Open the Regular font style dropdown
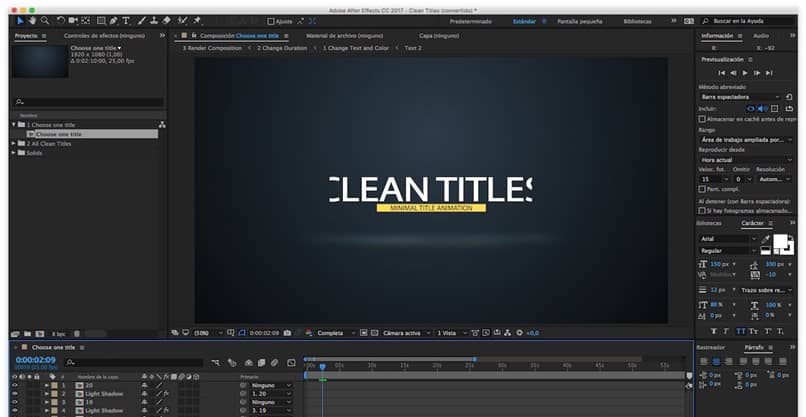 (728, 251)
